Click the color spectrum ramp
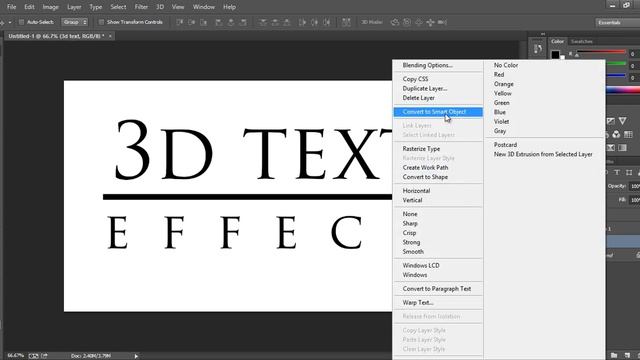 point(623,90)
